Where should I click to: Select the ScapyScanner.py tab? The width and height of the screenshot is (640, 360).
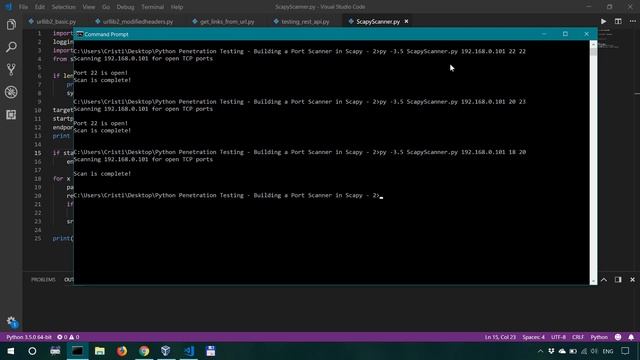[378, 22]
